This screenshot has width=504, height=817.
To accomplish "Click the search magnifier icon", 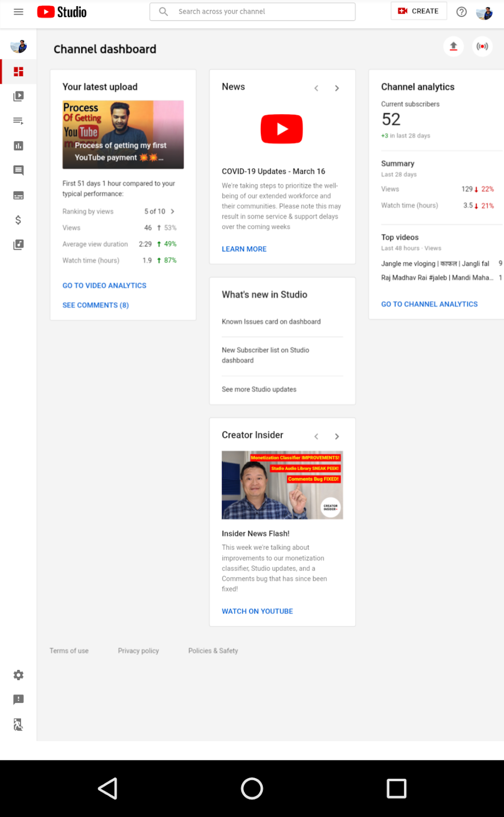I will tap(163, 11).
